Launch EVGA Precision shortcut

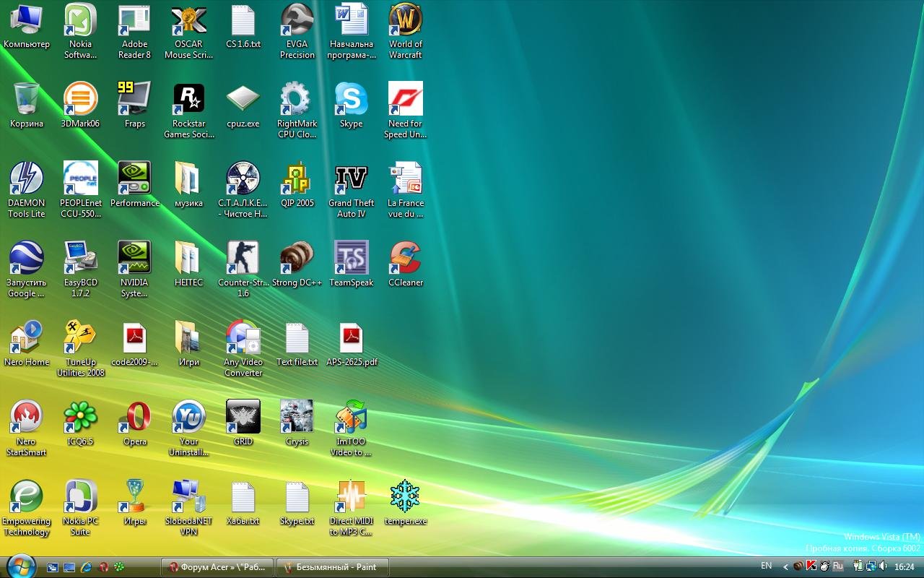click(297, 20)
